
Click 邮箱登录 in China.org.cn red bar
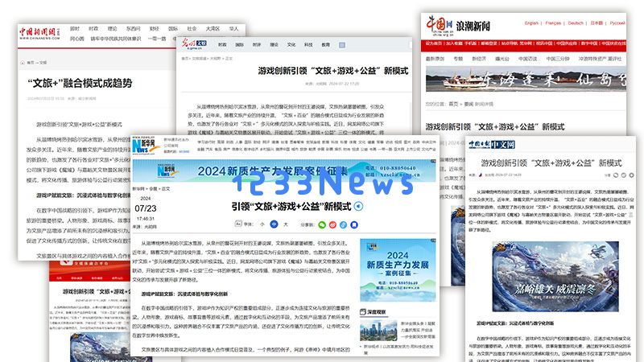[489, 43]
